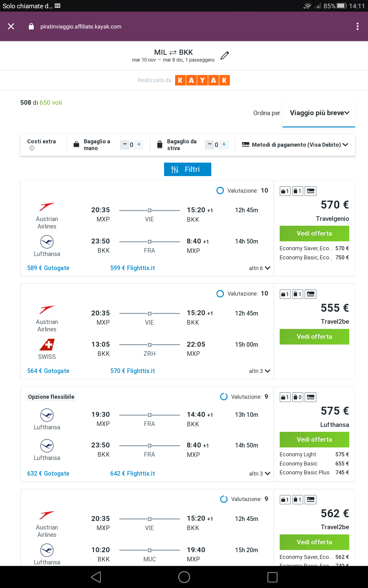368x588 pixels.
Task: Open the Viaggio più breve sort dropdown
Action: (319, 113)
